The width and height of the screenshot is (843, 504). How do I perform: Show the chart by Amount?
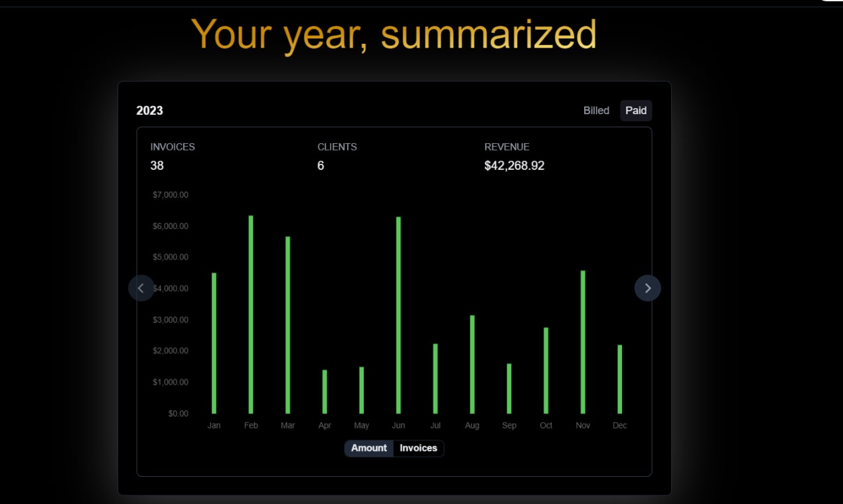tap(369, 448)
